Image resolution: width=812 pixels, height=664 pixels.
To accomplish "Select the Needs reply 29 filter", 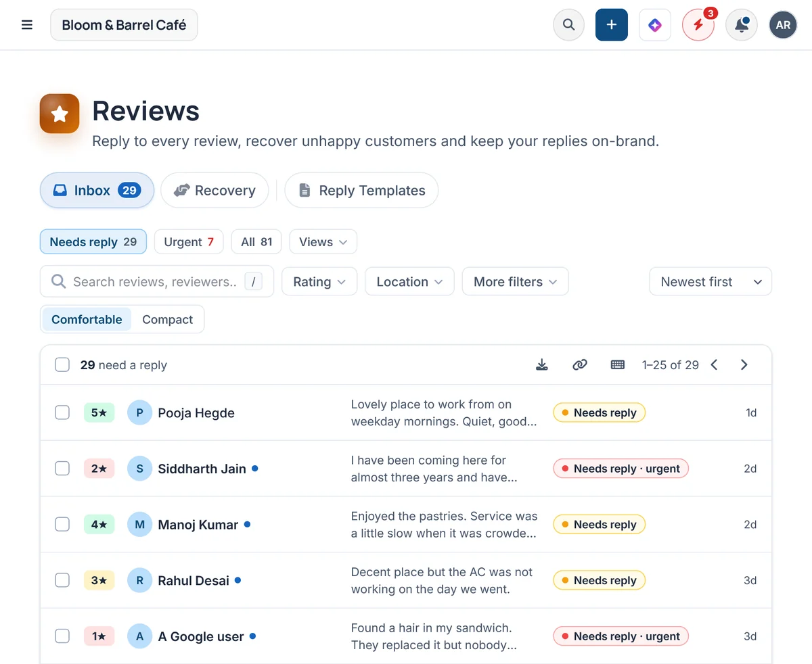I will [x=93, y=242].
